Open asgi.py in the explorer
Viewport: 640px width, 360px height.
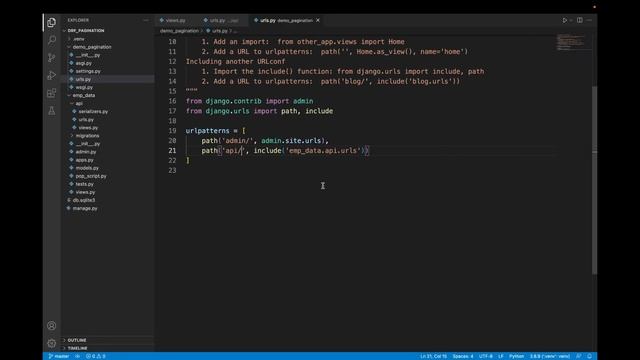tap(84, 63)
